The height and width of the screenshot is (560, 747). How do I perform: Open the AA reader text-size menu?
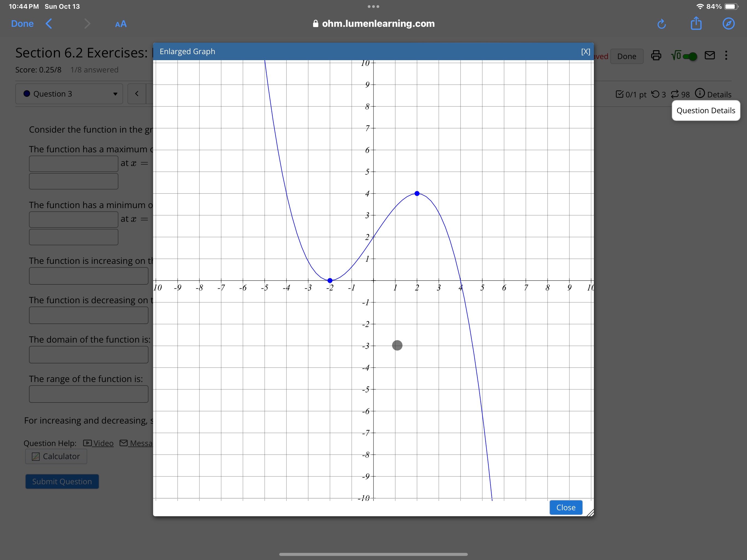click(121, 24)
